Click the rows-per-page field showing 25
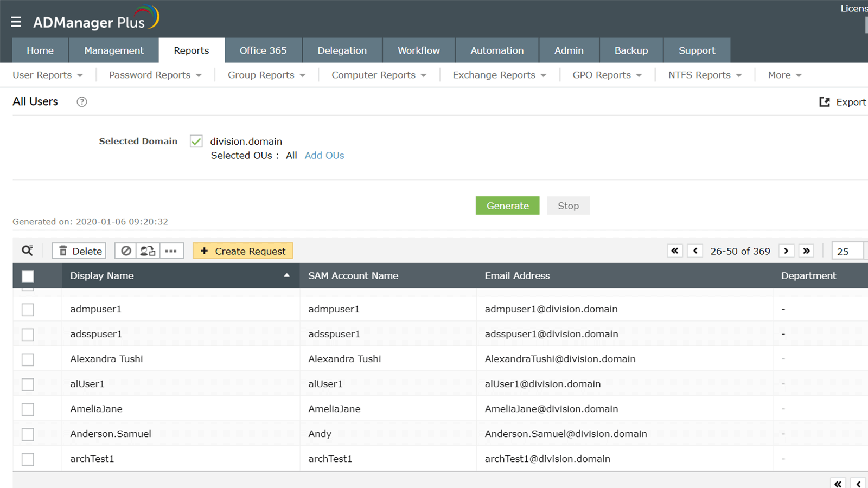The image size is (868, 488). 846,251
